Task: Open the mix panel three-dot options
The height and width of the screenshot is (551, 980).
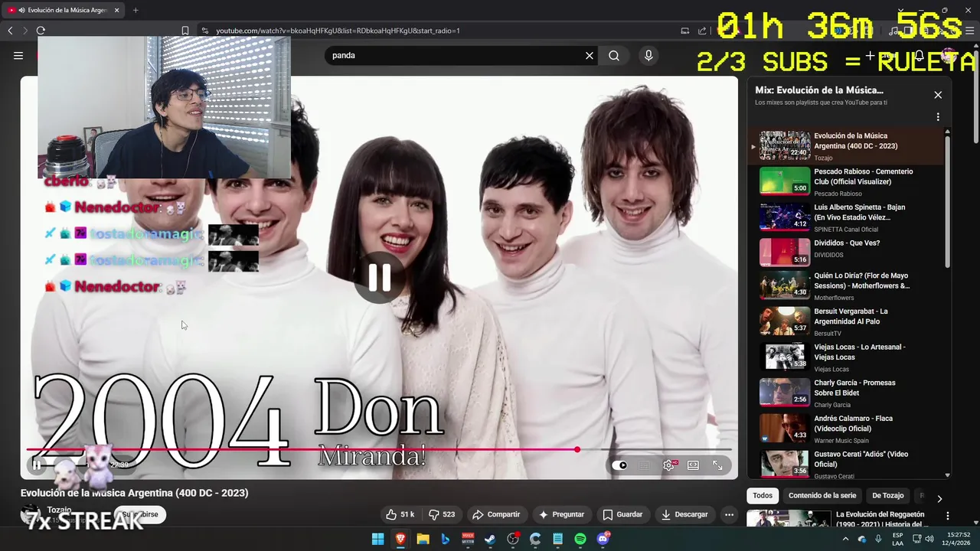Action: click(x=938, y=117)
